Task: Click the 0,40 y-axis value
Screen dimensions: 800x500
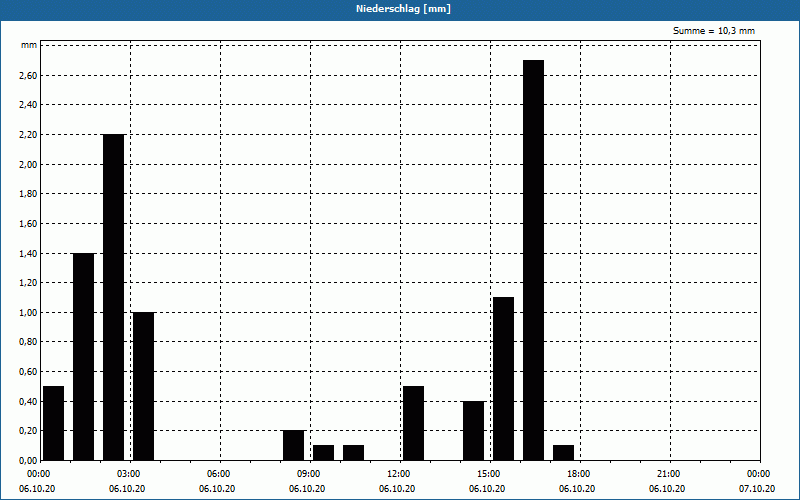Action: click(28, 401)
